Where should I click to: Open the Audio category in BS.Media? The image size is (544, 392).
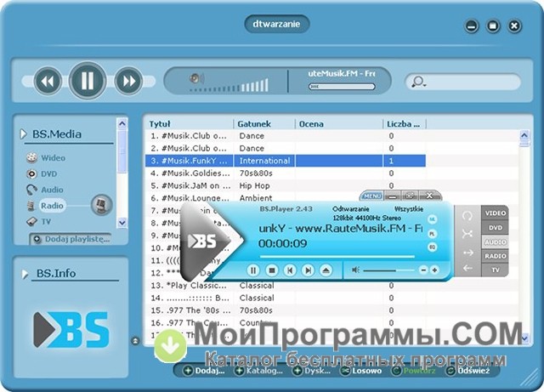coord(52,190)
